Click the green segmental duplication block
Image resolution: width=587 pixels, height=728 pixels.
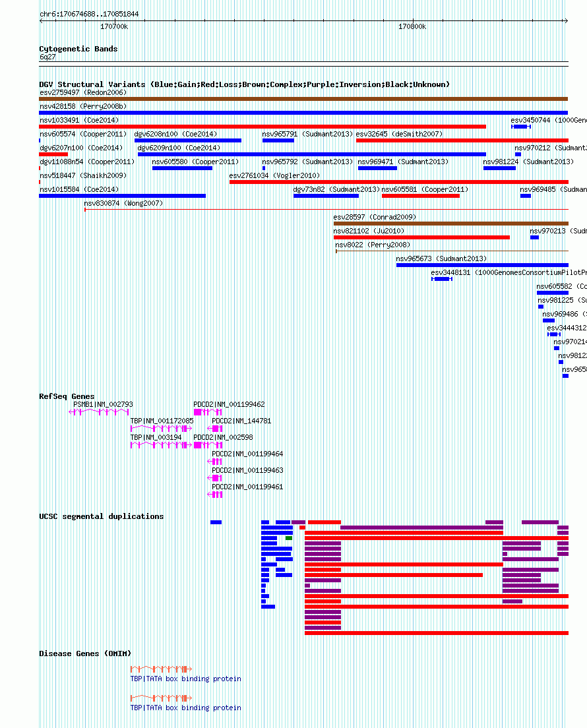[289, 538]
